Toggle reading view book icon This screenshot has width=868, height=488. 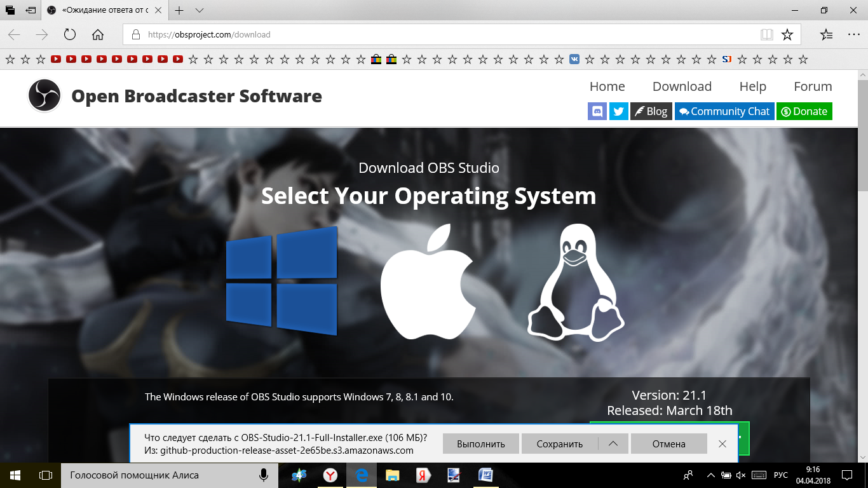pos(766,35)
